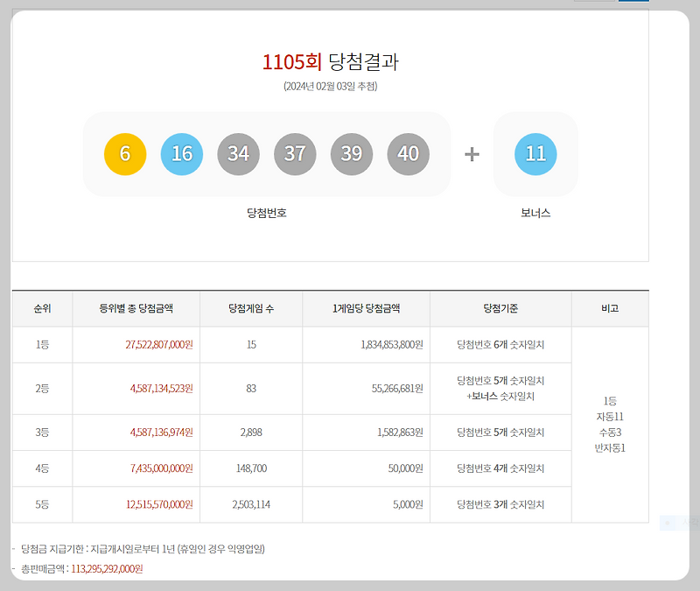Click per-game prize 55,266,681원
700x591 pixels.
(397, 389)
